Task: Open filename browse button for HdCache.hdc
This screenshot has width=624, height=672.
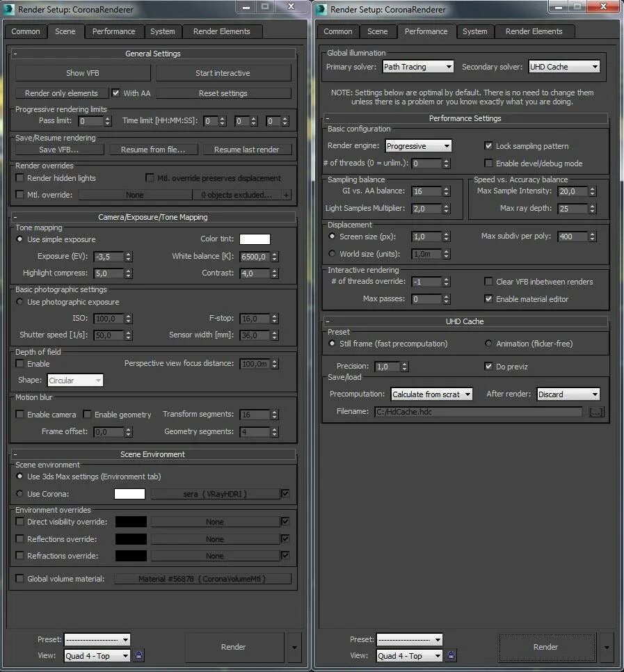Action: [595, 412]
